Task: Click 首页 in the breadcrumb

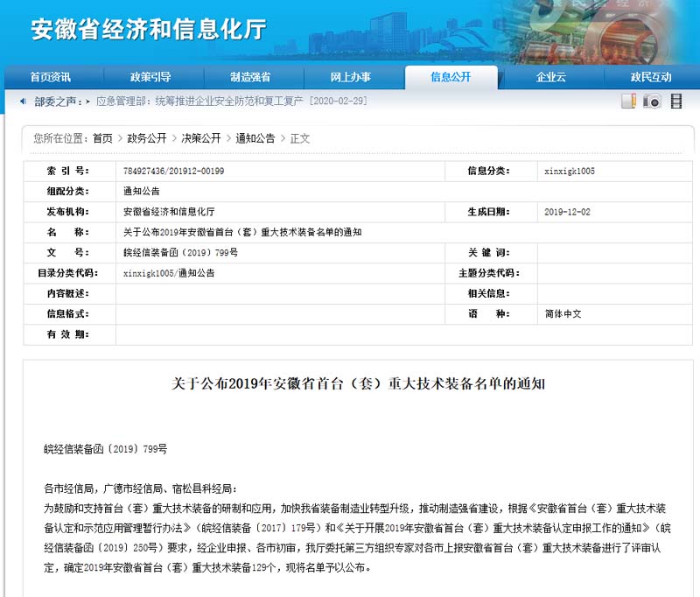Action: tap(102, 138)
